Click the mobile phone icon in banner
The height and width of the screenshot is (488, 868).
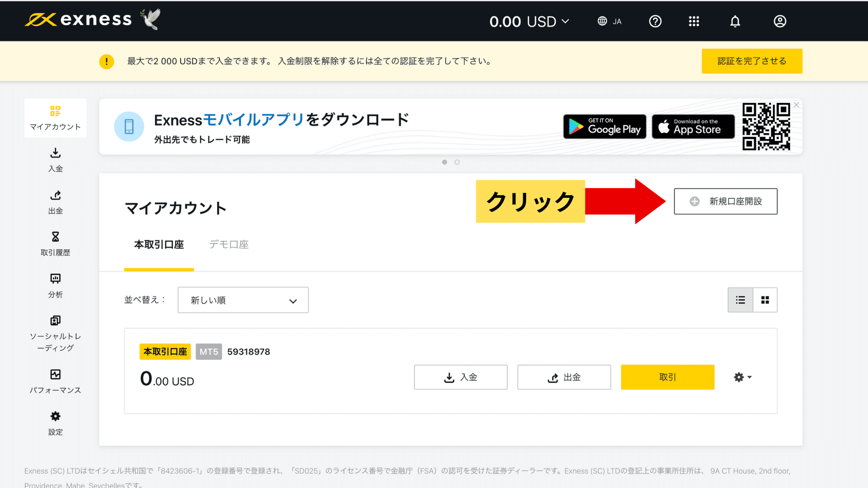click(x=129, y=127)
